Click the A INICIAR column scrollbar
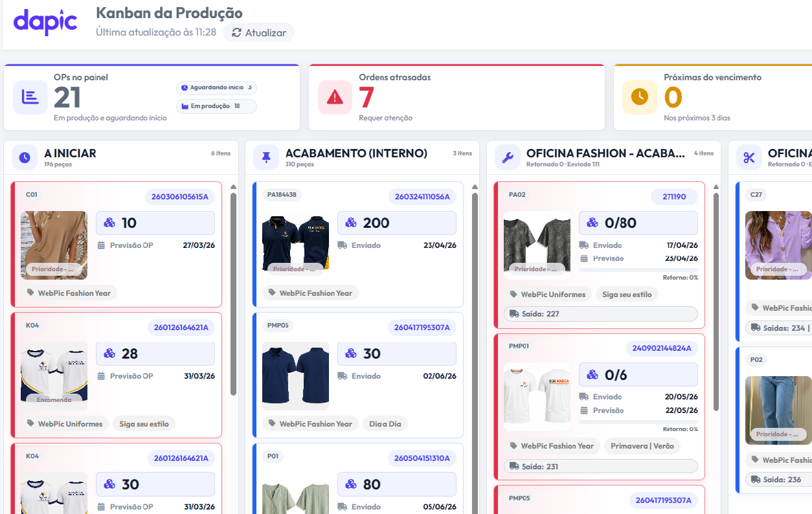This screenshot has width=812, height=514. pyautogui.click(x=233, y=295)
